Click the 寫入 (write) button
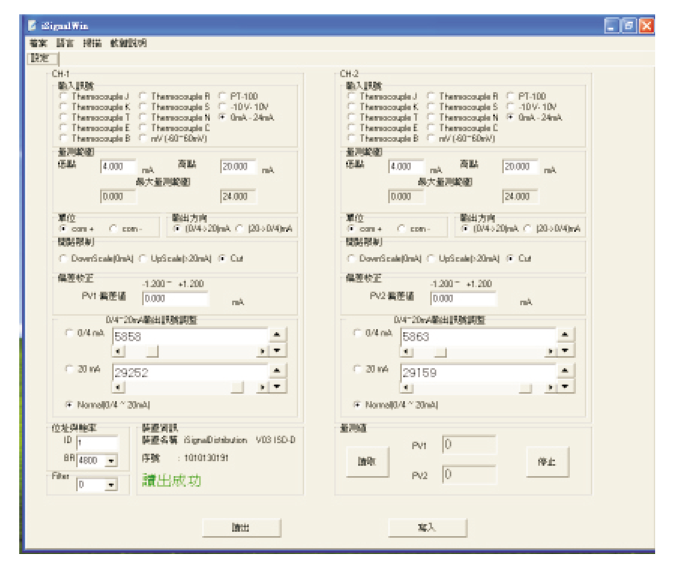The image size is (679, 577). [427, 528]
